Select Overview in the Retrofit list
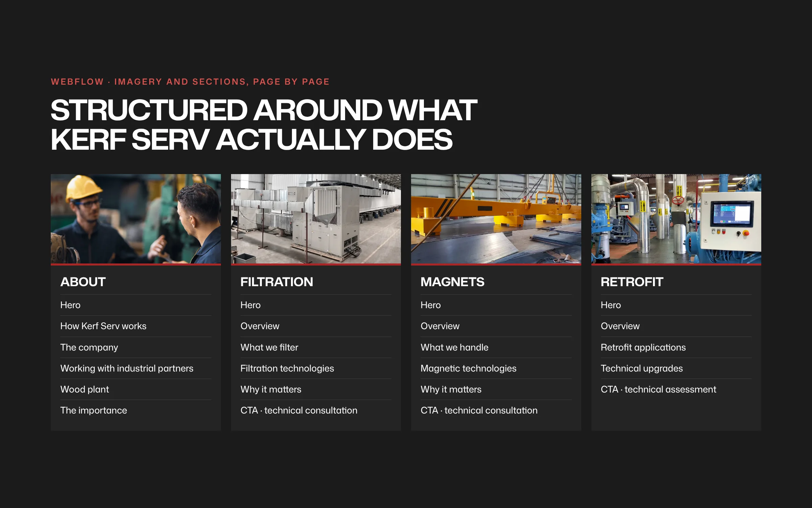The image size is (812, 508). coord(676,326)
